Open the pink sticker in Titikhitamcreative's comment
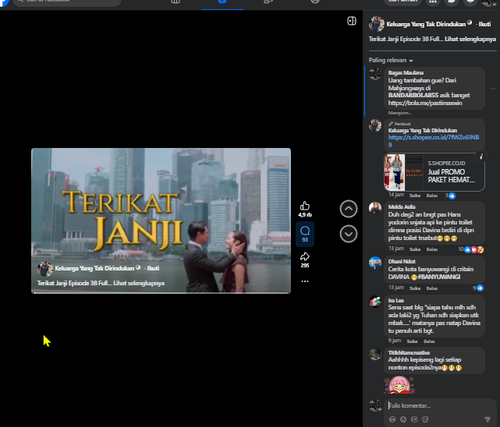 tap(399, 385)
